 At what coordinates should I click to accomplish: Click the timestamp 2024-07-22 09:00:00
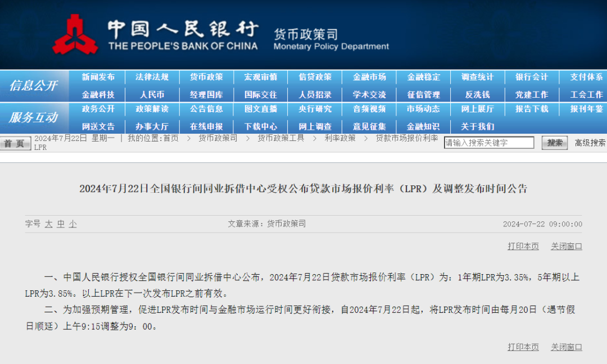coord(542,224)
